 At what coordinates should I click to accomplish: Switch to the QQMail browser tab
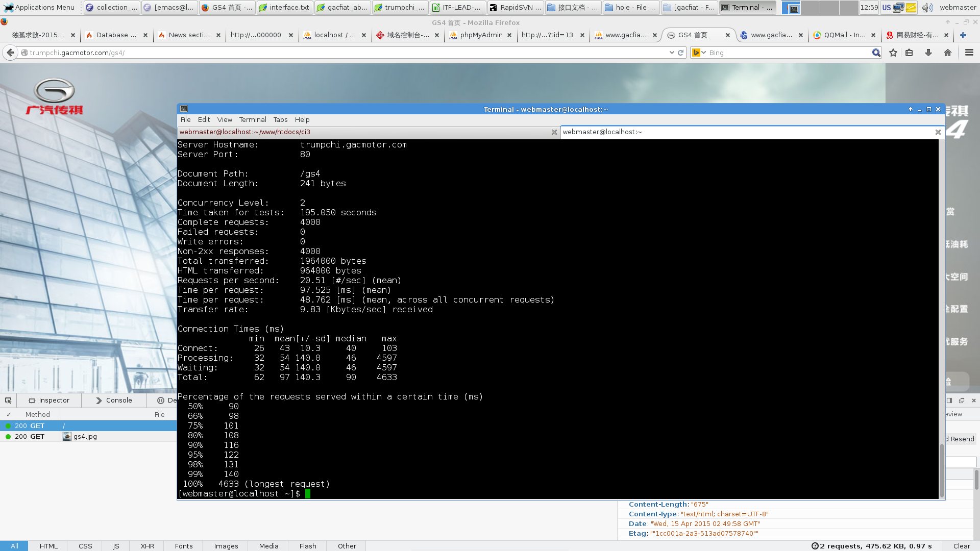click(844, 35)
